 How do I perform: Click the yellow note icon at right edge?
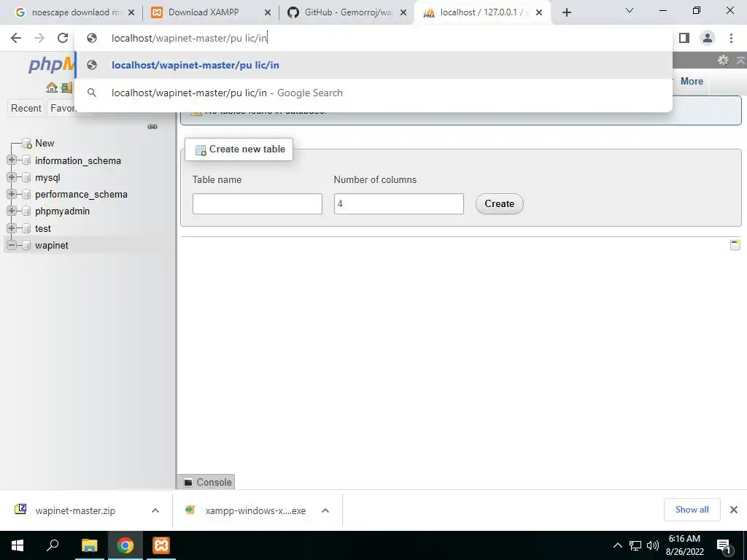point(735,245)
